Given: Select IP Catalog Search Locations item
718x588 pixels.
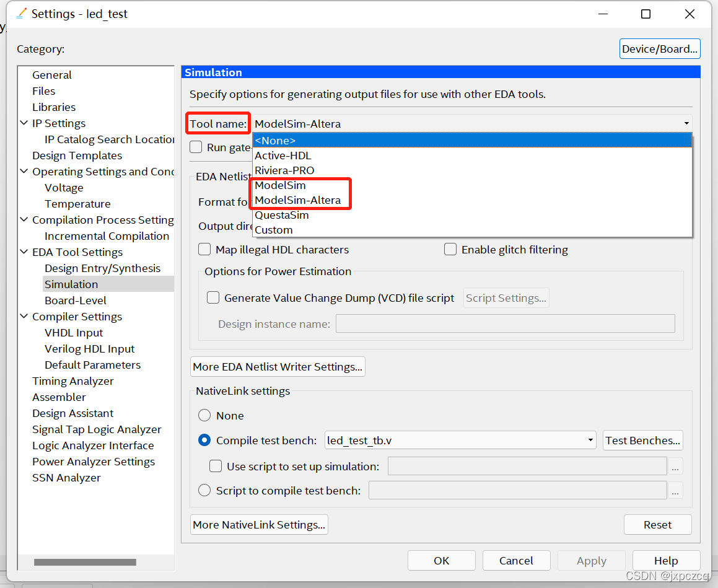Looking at the screenshot, I should point(110,139).
